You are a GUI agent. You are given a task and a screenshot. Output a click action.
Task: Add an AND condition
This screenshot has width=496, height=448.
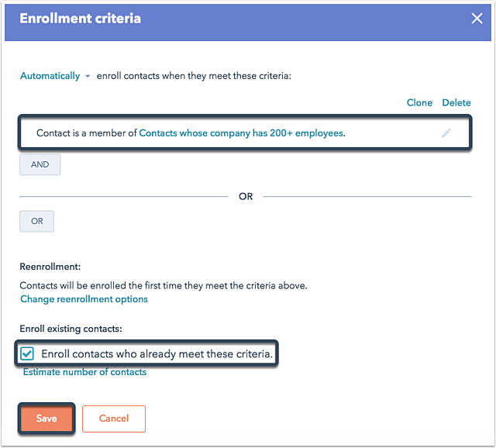(40, 164)
